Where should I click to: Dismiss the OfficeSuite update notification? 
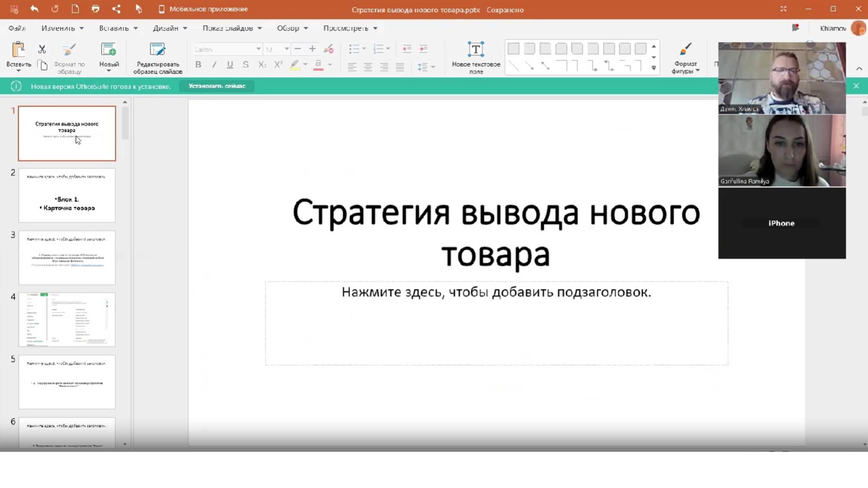[x=856, y=86]
